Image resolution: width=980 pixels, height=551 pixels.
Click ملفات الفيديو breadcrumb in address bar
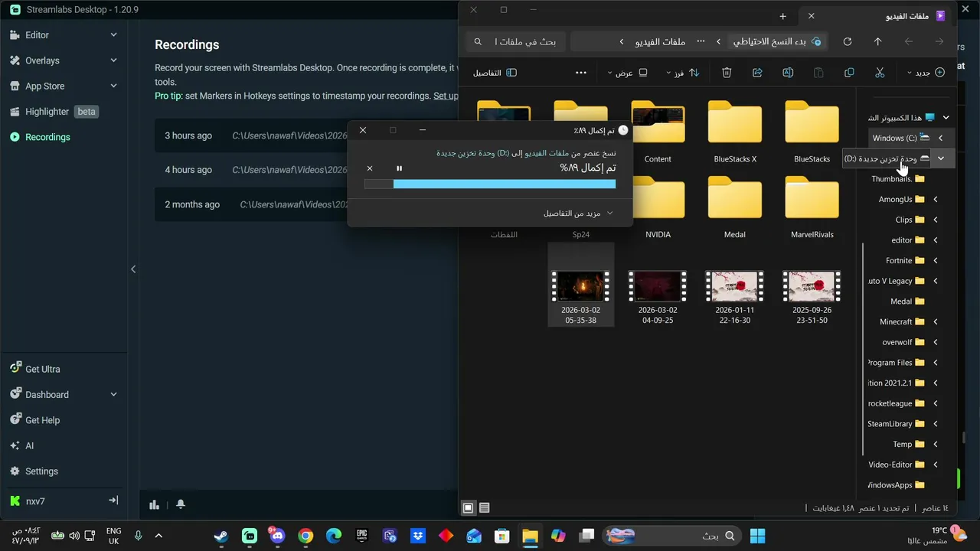point(660,41)
